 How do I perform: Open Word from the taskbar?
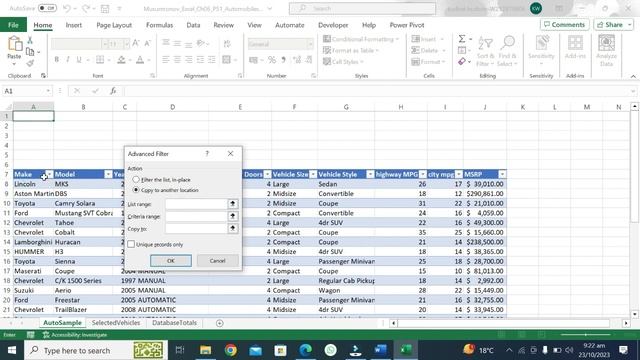380,350
